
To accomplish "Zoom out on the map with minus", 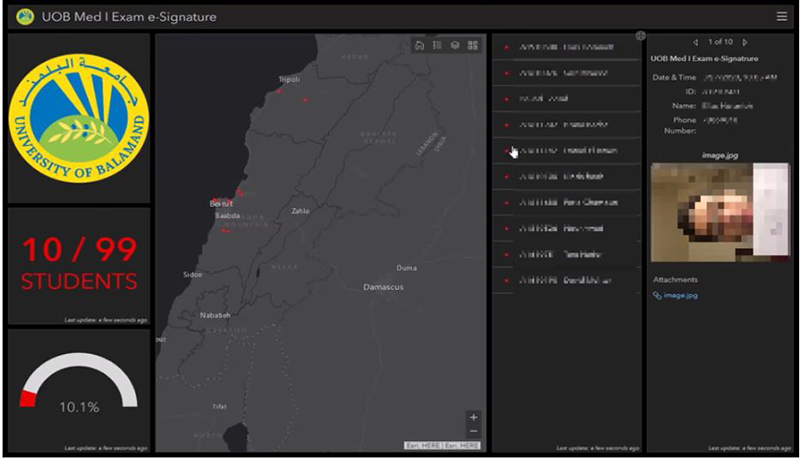I will click(x=474, y=431).
